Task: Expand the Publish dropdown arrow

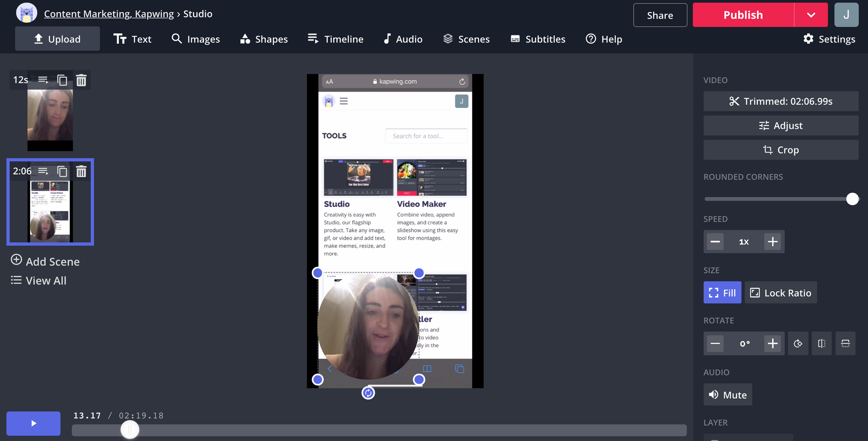Action: point(811,15)
